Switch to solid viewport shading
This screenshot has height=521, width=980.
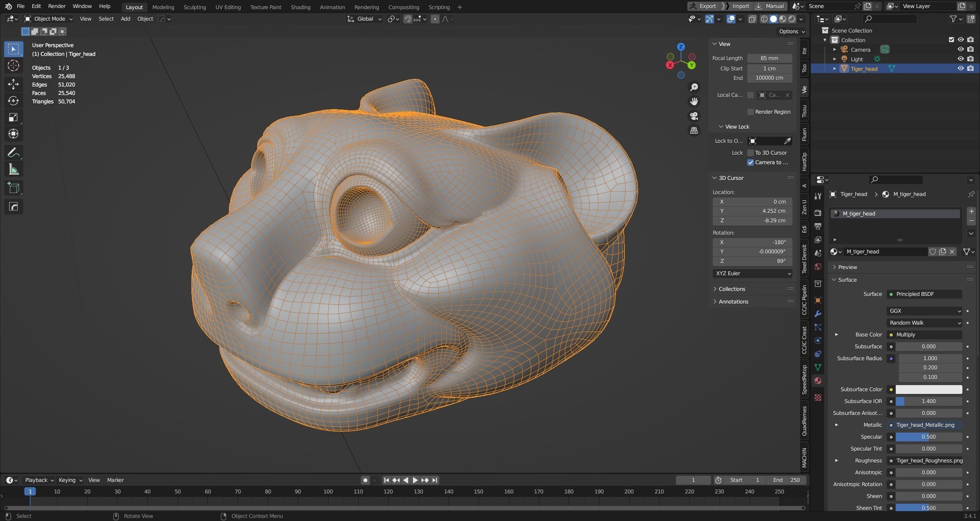[x=773, y=19]
